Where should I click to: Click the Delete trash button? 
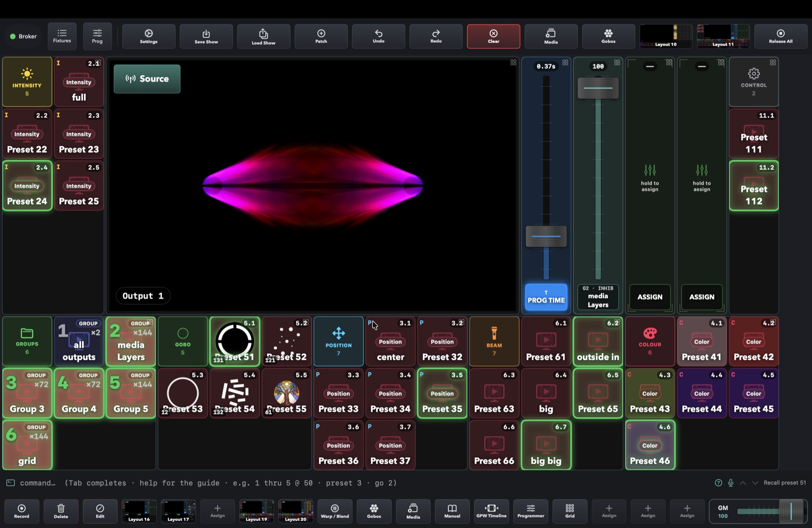pyautogui.click(x=61, y=511)
